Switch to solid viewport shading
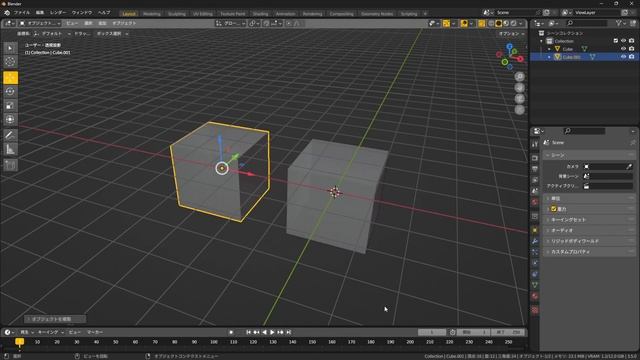The width and height of the screenshot is (640, 360). click(x=498, y=24)
